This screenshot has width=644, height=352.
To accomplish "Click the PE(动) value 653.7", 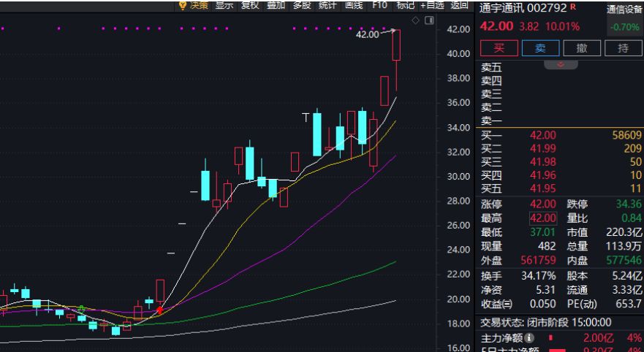I will [629, 304].
